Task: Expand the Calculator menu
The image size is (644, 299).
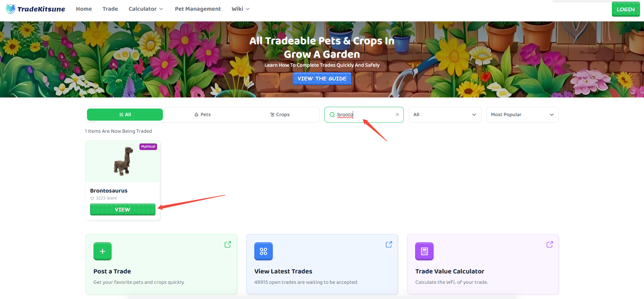Action: click(x=146, y=9)
